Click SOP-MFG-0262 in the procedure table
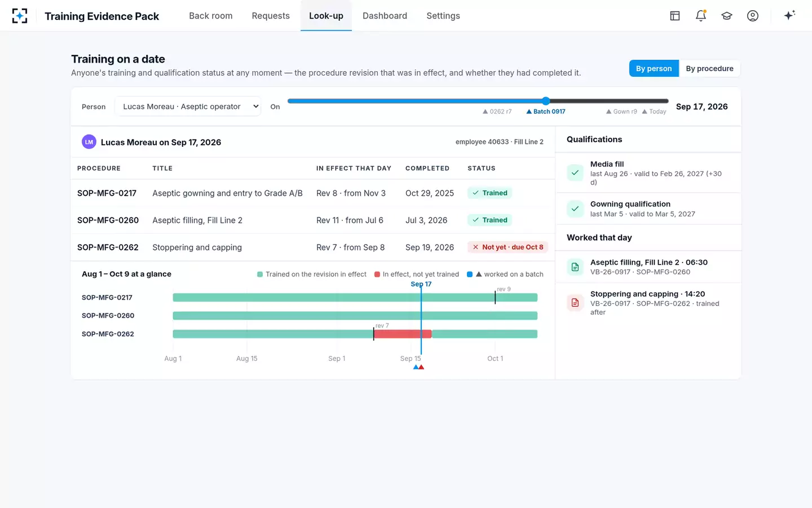Screen dimensions: 812x508 point(108,247)
